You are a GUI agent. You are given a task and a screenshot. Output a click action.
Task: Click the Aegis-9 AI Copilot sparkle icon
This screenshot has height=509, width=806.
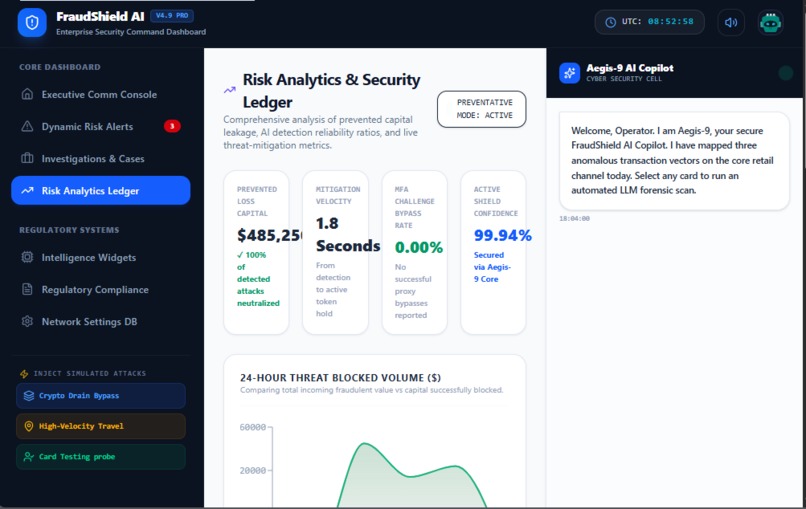click(570, 73)
